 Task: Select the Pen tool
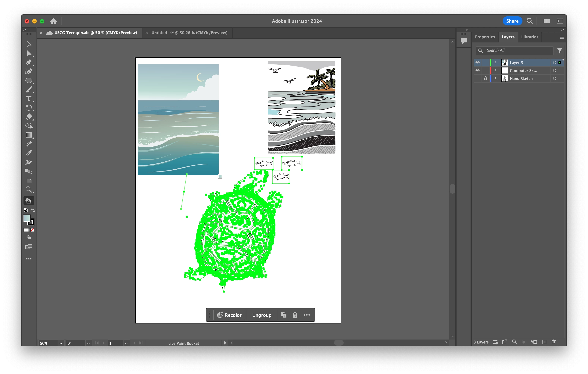29,62
